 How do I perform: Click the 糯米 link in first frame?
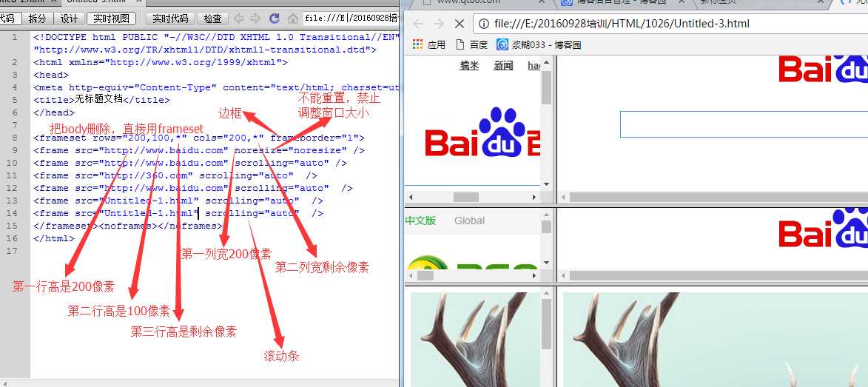tap(469, 65)
